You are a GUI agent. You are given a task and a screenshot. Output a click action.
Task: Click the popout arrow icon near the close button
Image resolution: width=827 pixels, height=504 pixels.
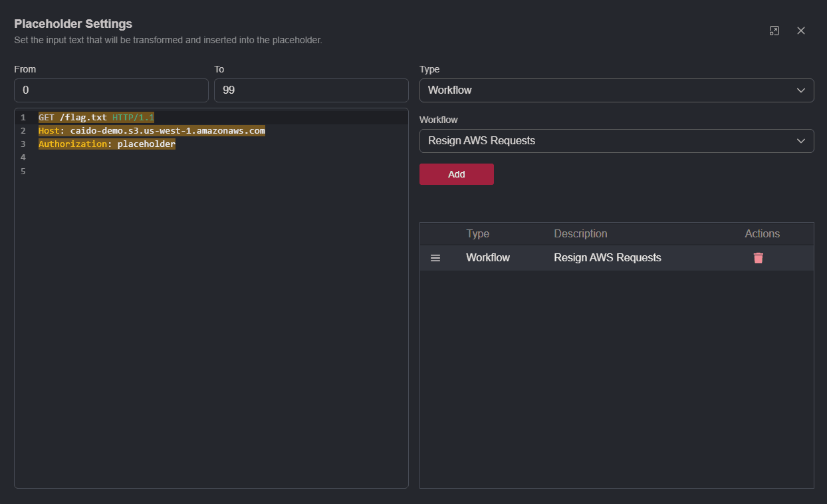774,31
